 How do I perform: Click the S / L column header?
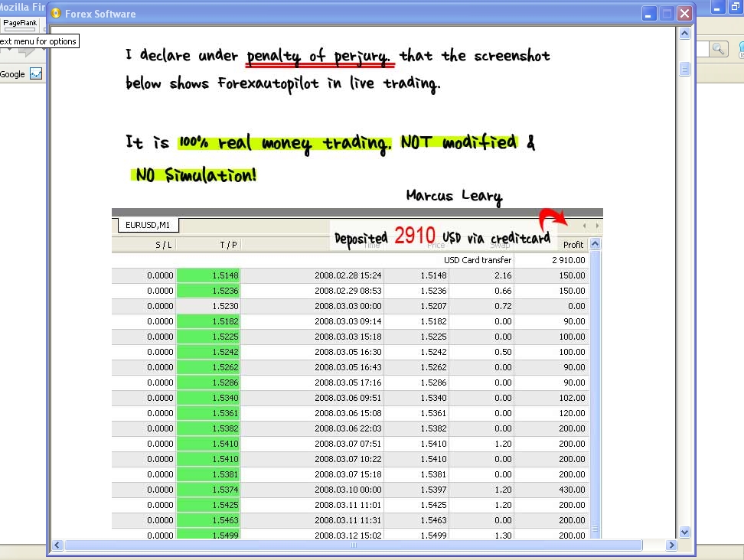[x=163, y=245]
